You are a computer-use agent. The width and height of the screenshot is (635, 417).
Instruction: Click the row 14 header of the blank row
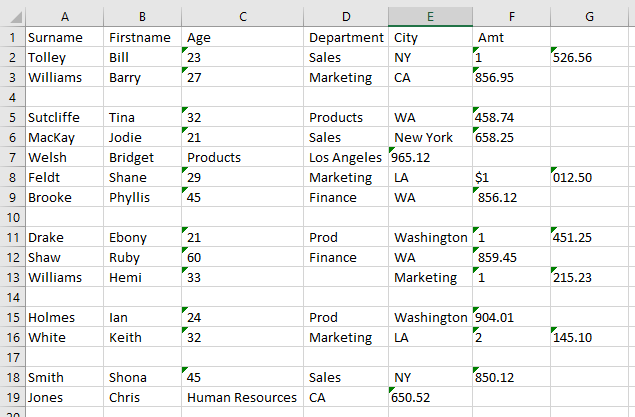point(11,297)
